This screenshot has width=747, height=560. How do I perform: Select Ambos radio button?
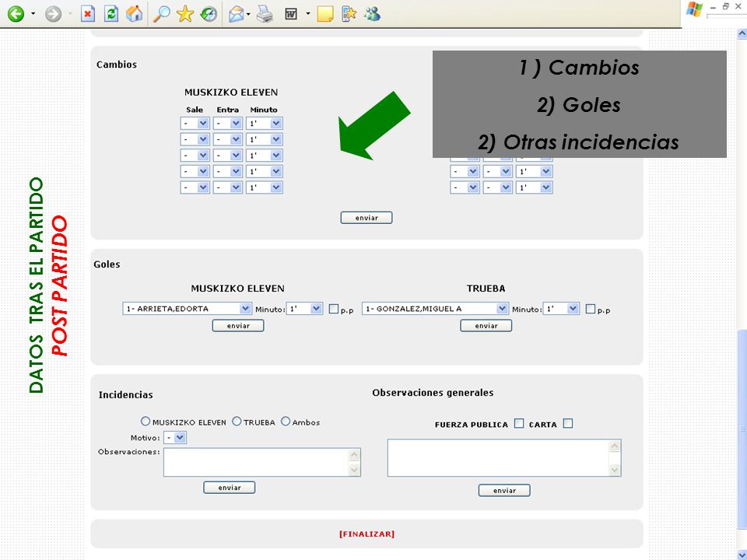tap(286, 422)
